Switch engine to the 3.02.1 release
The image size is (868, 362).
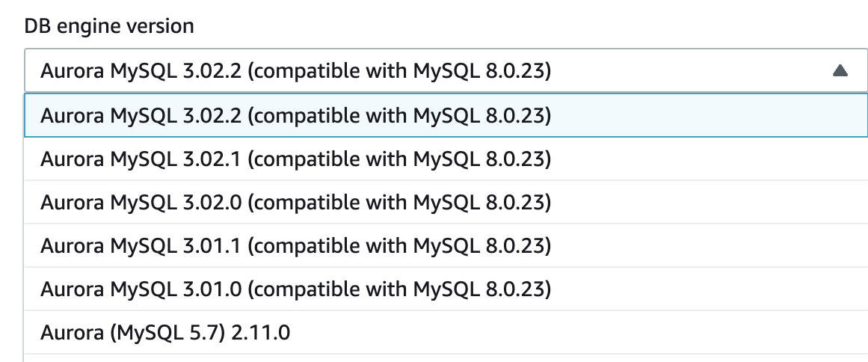296,159
